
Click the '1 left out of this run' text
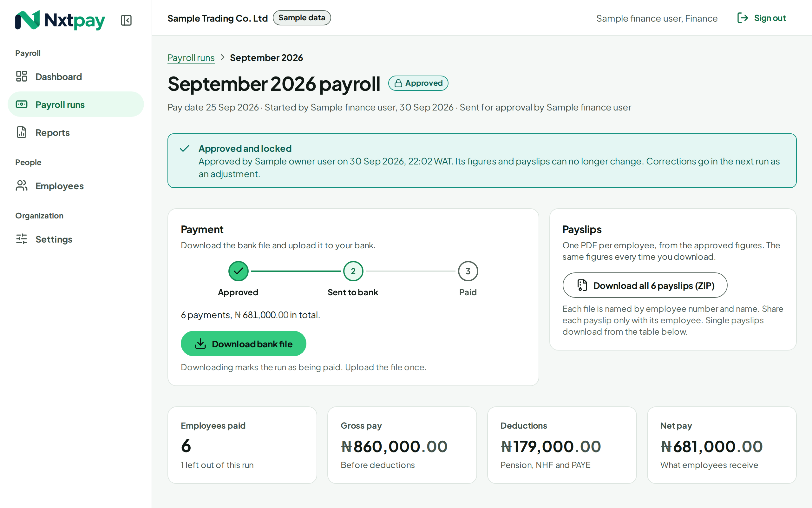217,465
